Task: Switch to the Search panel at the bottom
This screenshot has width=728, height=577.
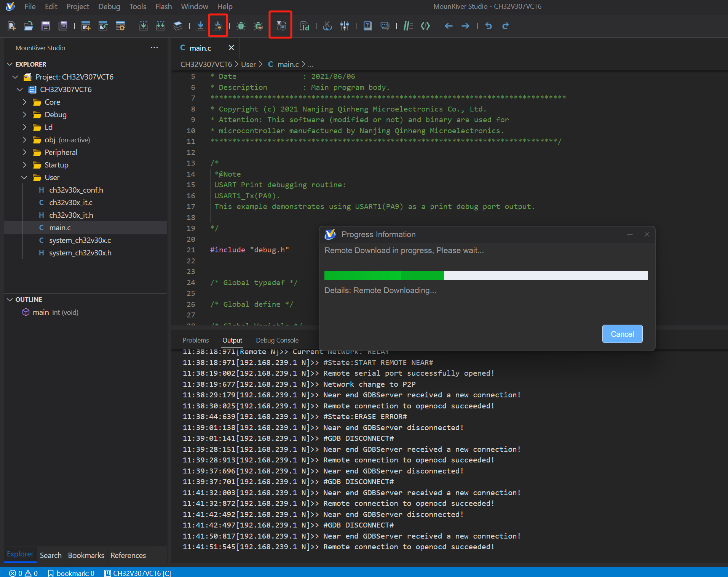Action: (x=50, y=555)
